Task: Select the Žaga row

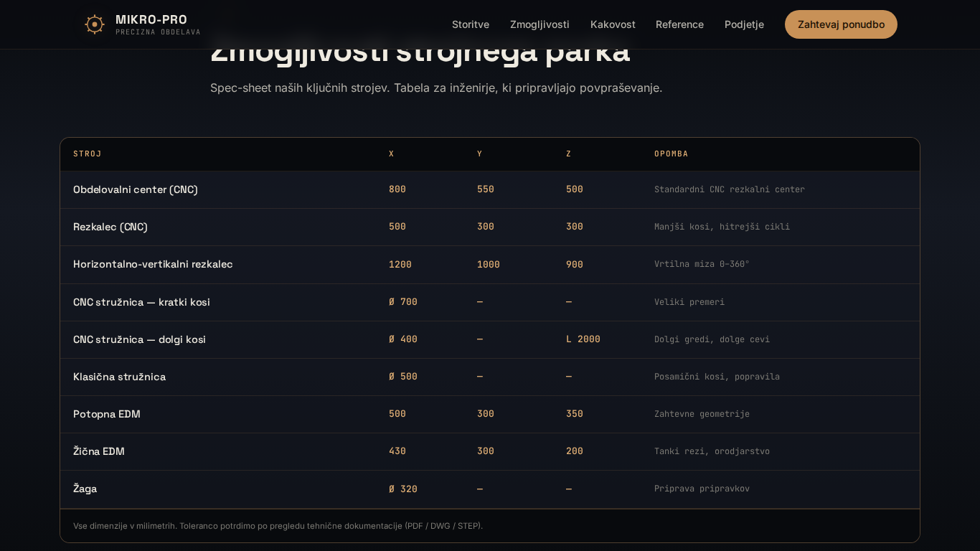Action: point(85,489)
